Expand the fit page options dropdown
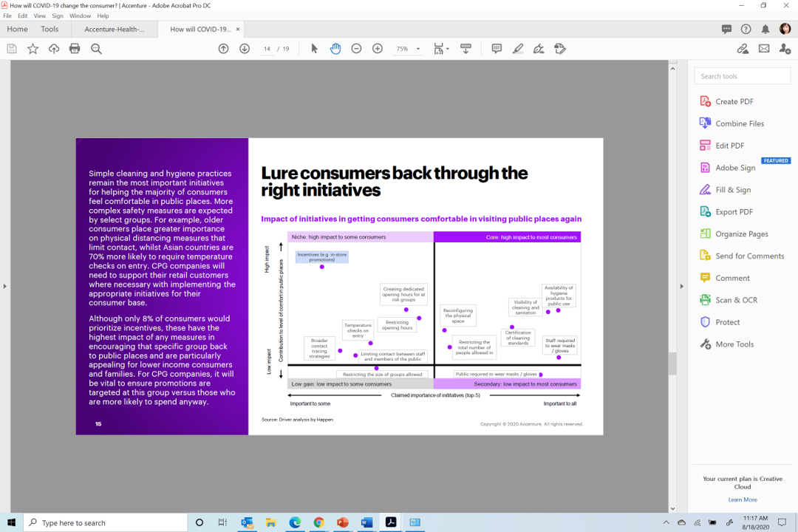798x532 pixels. pos(447,50)
